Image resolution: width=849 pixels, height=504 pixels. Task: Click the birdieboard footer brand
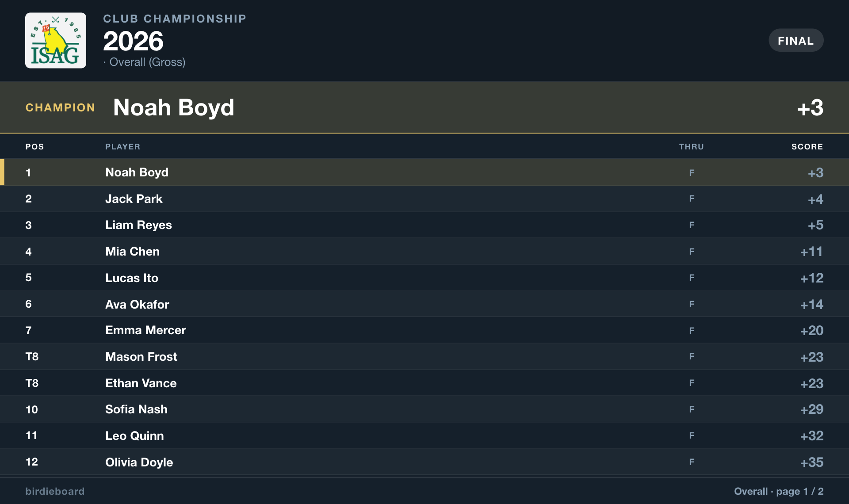pos(55,491)
